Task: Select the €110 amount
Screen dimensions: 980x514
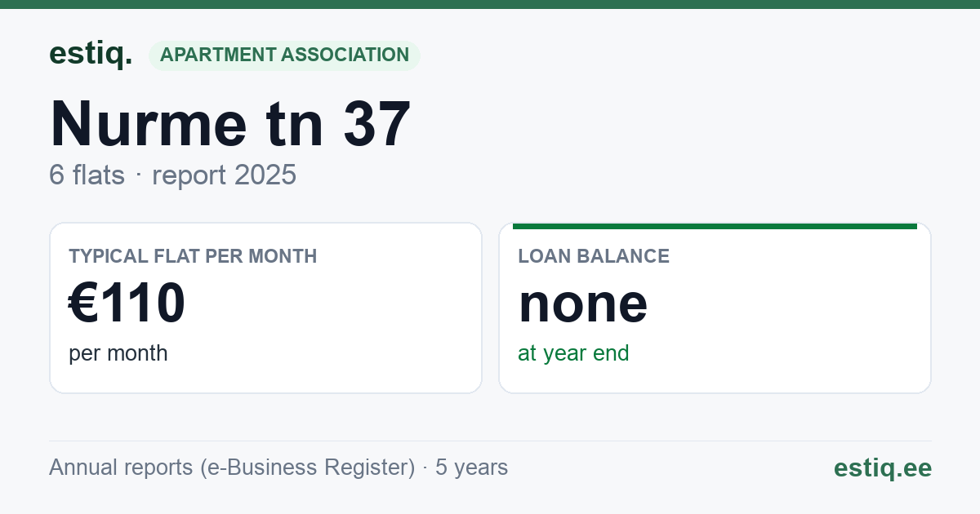Action: click(x=127, y=304)
